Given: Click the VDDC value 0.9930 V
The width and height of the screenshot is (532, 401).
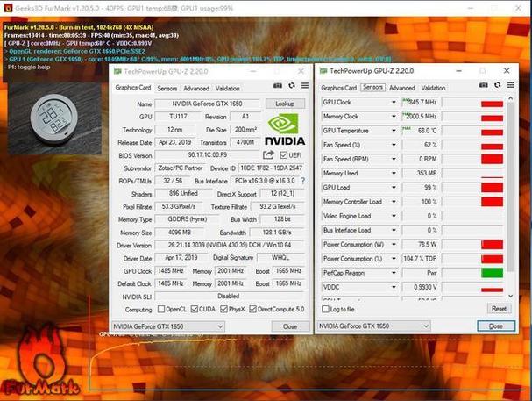Looking at the screenshot, I should 420,287.
